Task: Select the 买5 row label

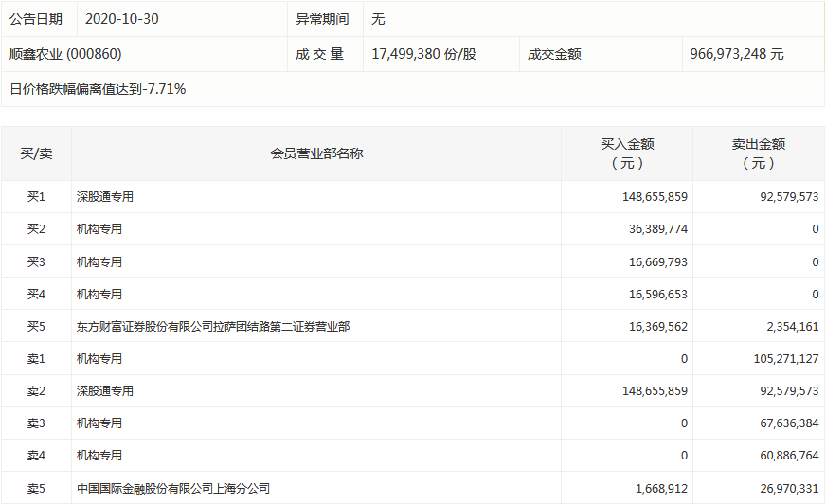Action: pos(36,327)
